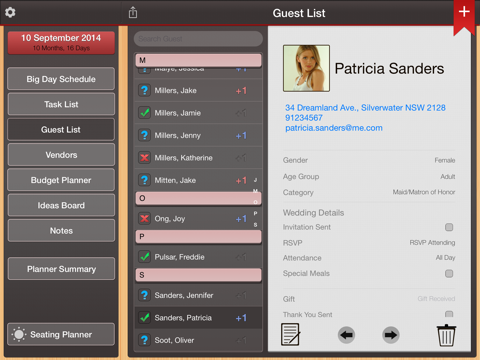This screenshot has width=480, height=360.
Task: Tap red X status icon for Ong, Joy
Action: click(x=144, y=219)
